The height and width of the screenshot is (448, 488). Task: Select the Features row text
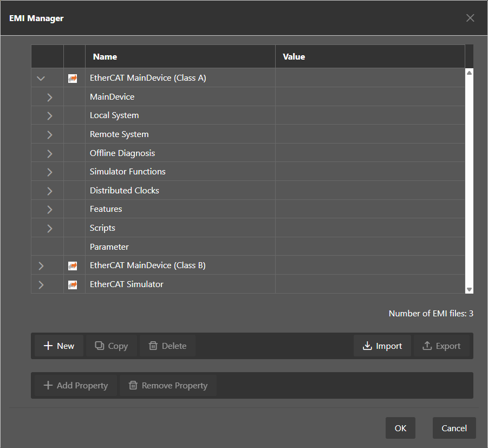pyautogui.click(x=106, y=209)
